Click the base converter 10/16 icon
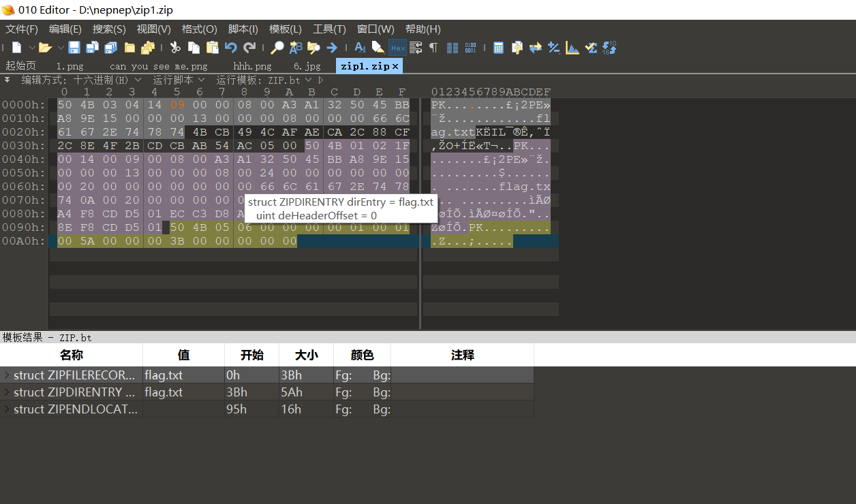The width and height of the screenshot is (856, 504). pos(609,48)
